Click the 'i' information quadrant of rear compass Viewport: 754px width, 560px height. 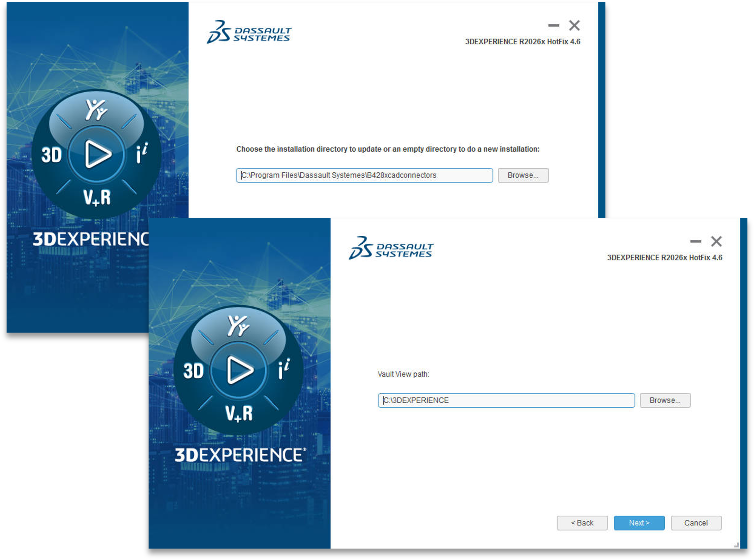pos(142,153)
